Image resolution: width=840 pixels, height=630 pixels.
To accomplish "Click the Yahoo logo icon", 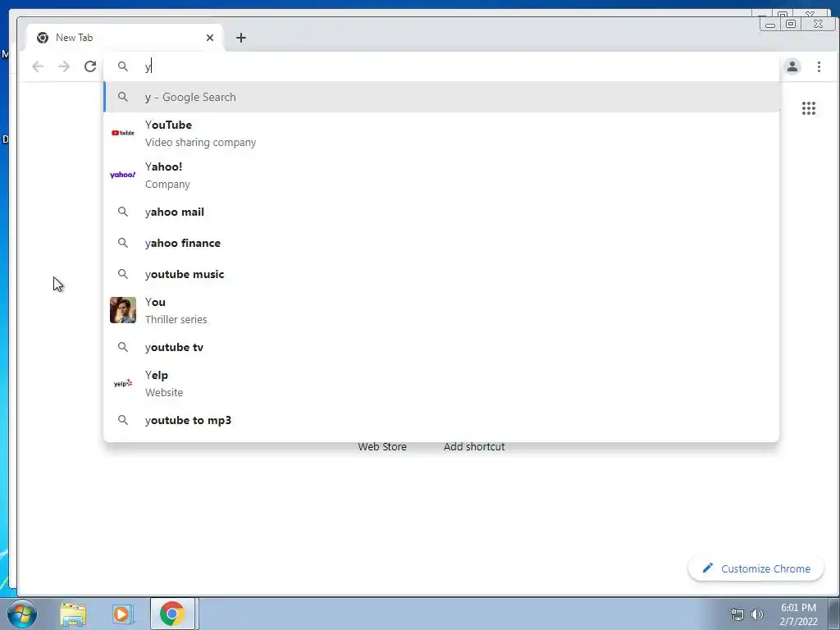I will click(123, 175).
